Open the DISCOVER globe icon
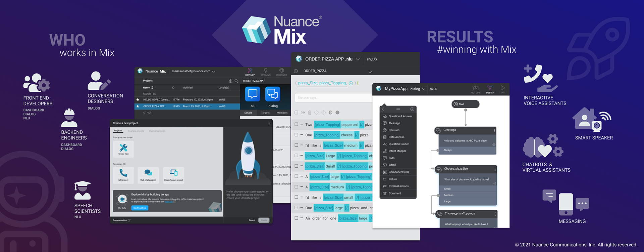The height and width of the screenshot is (252, 644). 281,71
